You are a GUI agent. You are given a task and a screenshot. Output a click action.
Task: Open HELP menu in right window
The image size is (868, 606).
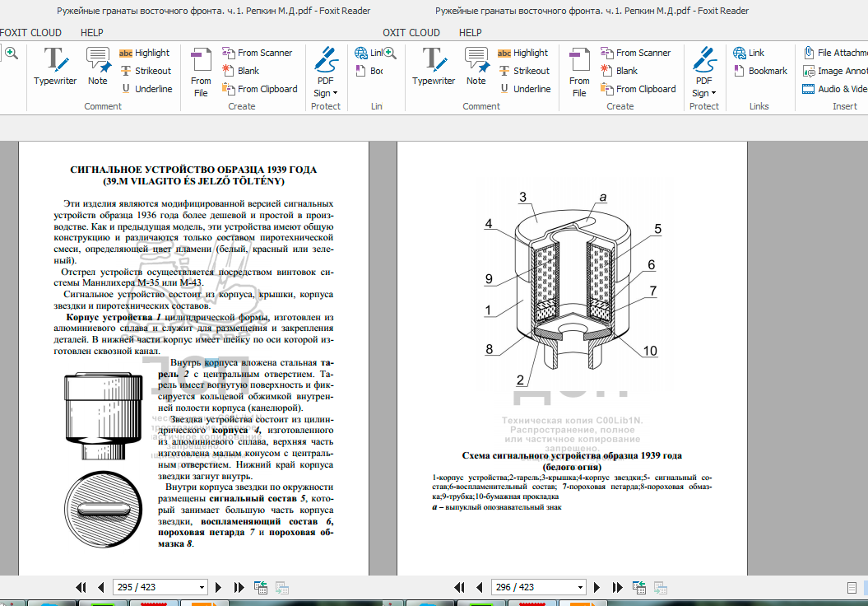(x=471, y=32)
